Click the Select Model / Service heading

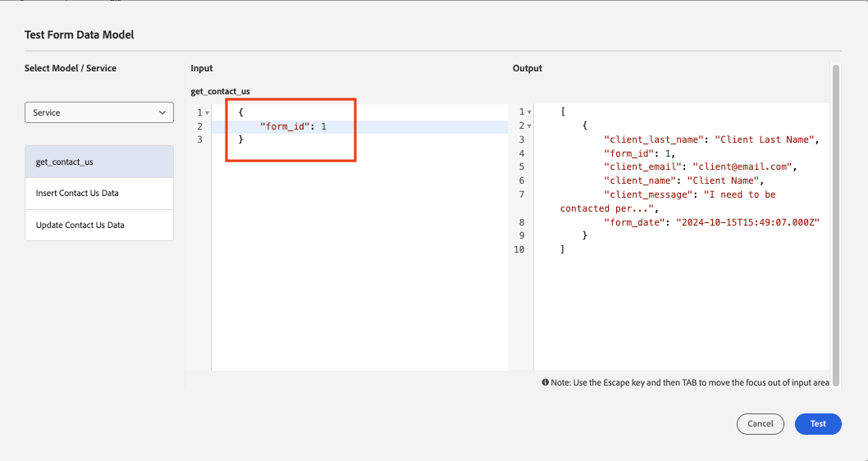click(71, 69)
